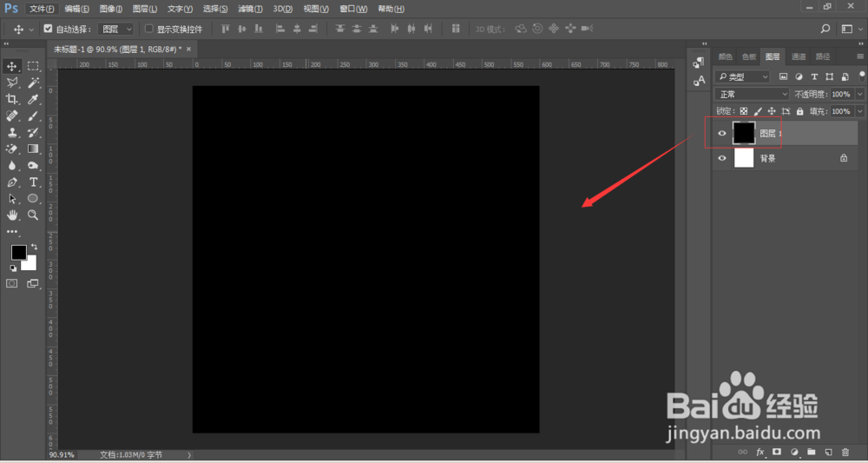Open the Layers panel flyout menu
This screenshot has width=868, height=463.
pos(860,56)
